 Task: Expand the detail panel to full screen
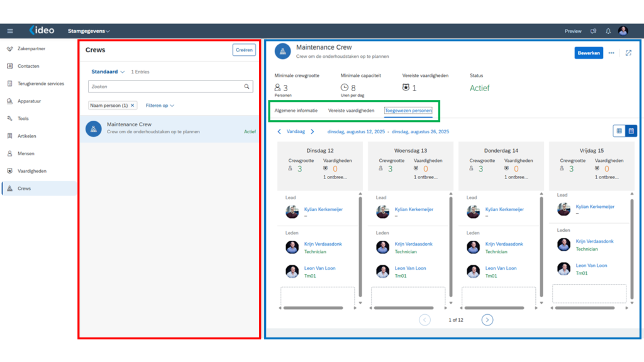(x=628, y=53)
